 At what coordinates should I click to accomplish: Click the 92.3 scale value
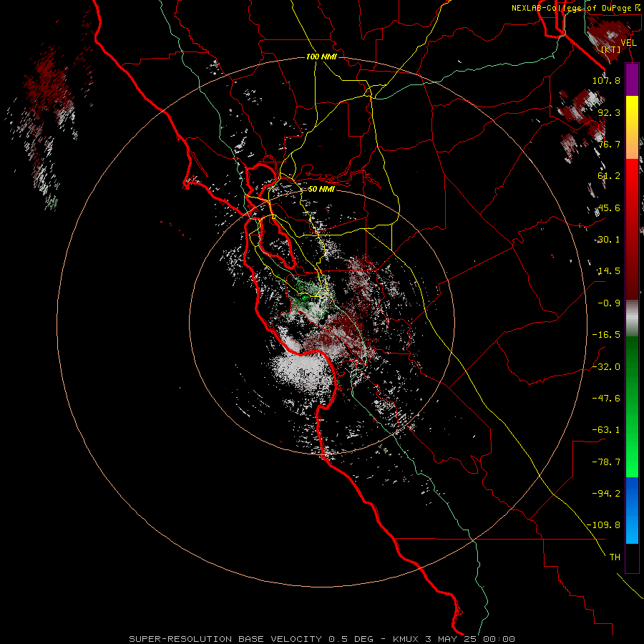pyautogui.click(x=609, y=112)
